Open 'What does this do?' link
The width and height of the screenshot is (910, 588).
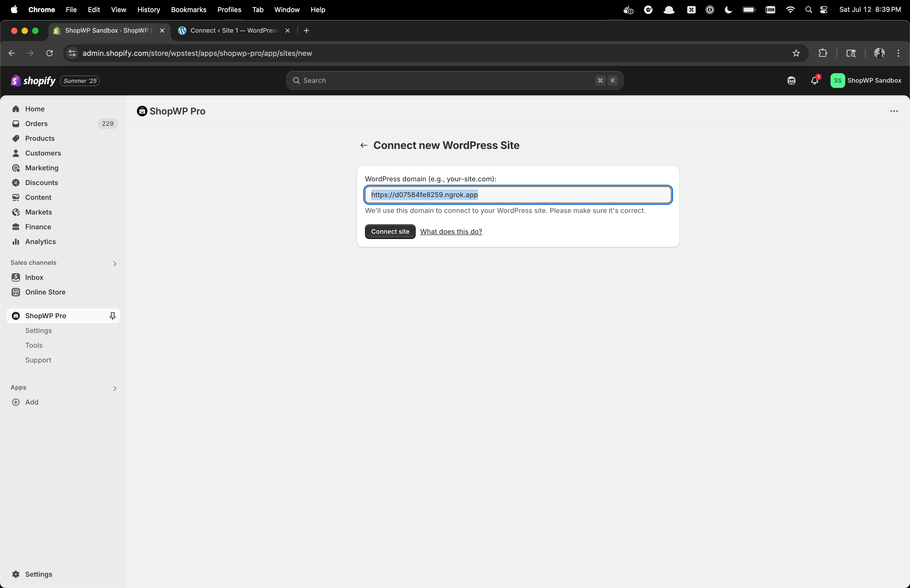tap(451, 231)
